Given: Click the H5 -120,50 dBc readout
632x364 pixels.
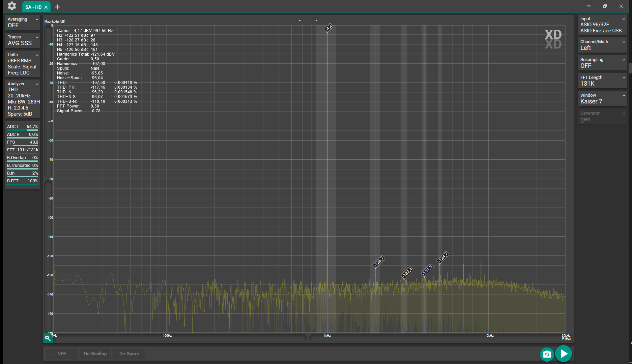Looking at the screenshot, I should (x=77, y=50).
